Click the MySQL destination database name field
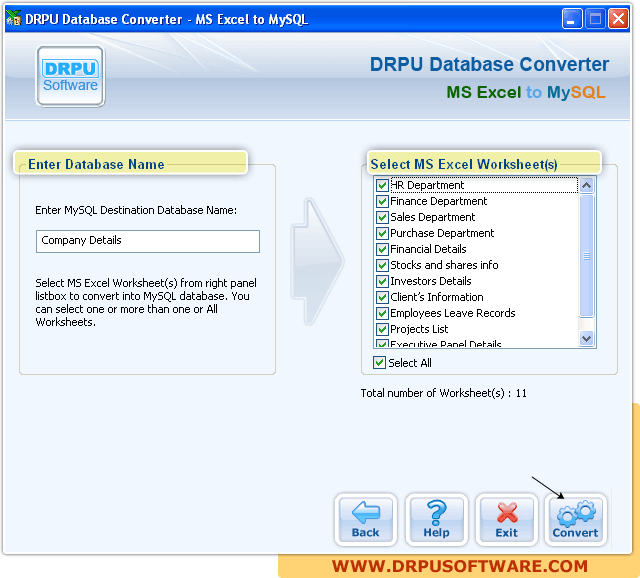 (x=148, y=241)
